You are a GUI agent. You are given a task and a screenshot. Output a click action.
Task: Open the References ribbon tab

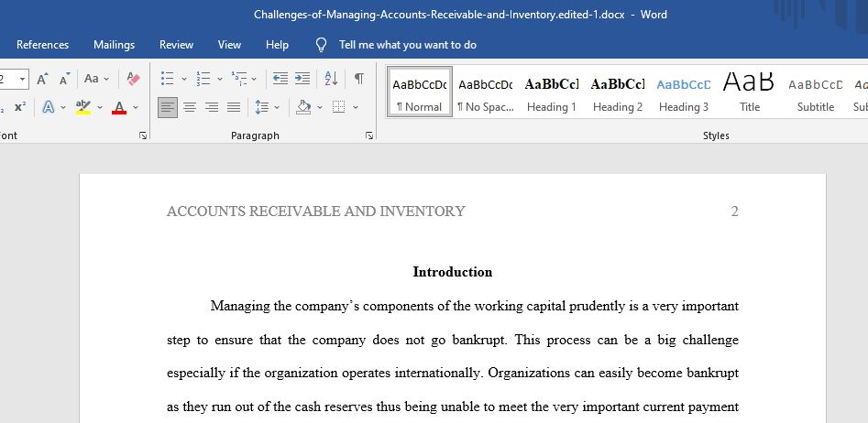(43, 45)
